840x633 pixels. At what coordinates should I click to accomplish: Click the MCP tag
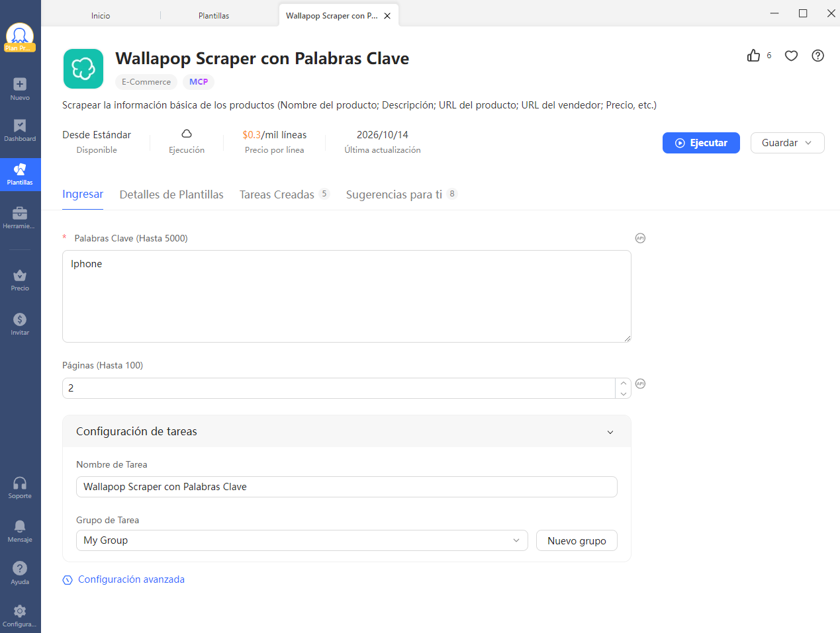pyautogui.click(x=199, y=82)
